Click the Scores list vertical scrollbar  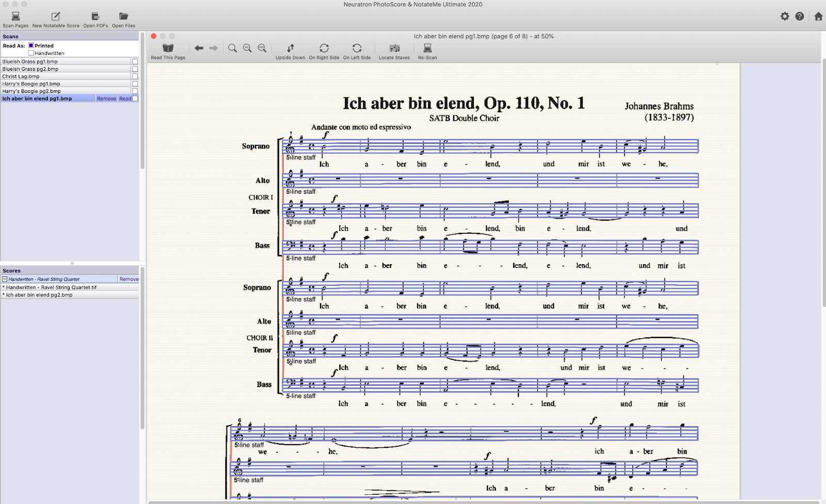142,349
